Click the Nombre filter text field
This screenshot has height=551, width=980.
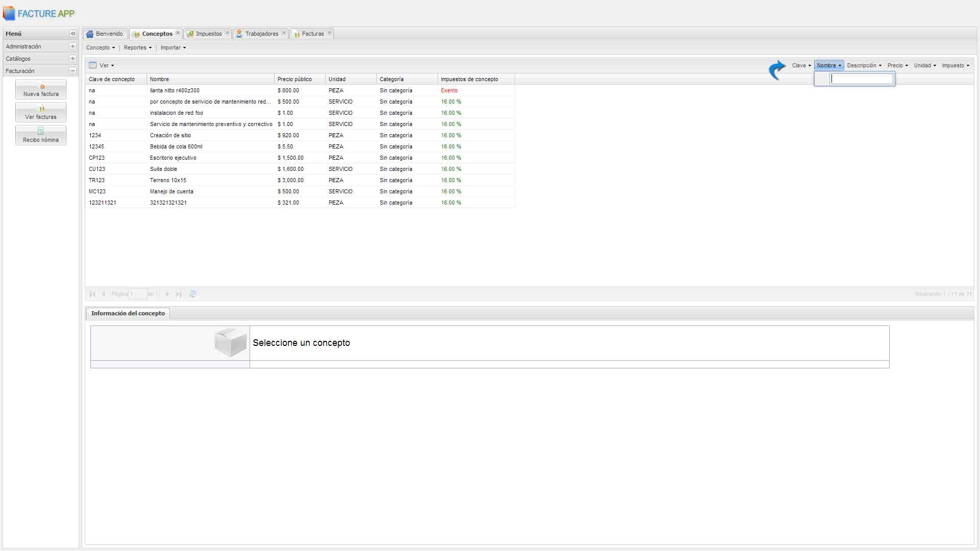[x=862, y=79]
